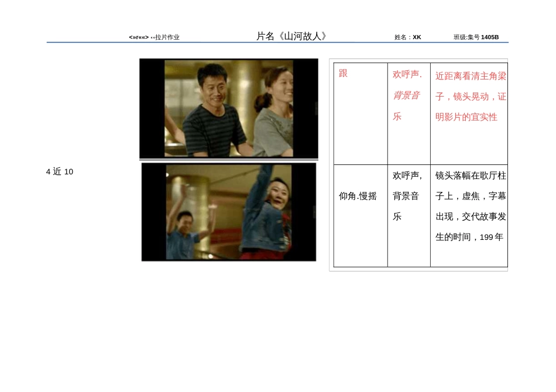This screenshot has height=392, width=556.
Task: Click the cell '仰角.慢摇'
Action: tap(358, 196)
